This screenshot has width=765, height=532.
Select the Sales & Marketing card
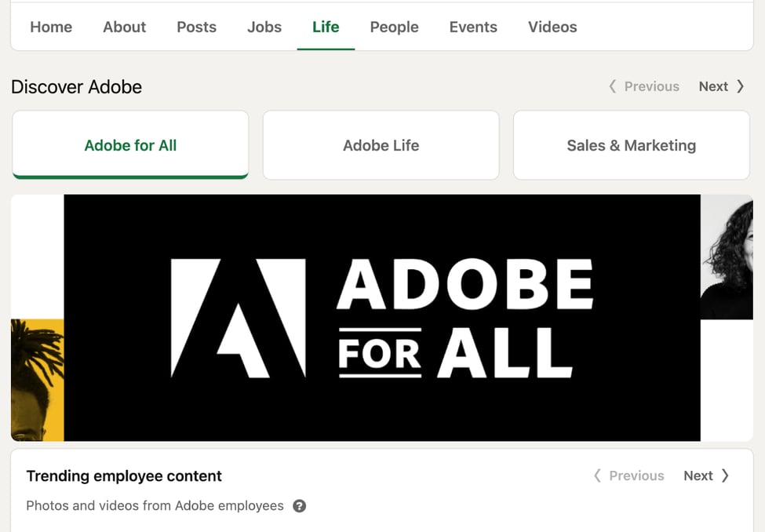631,145
